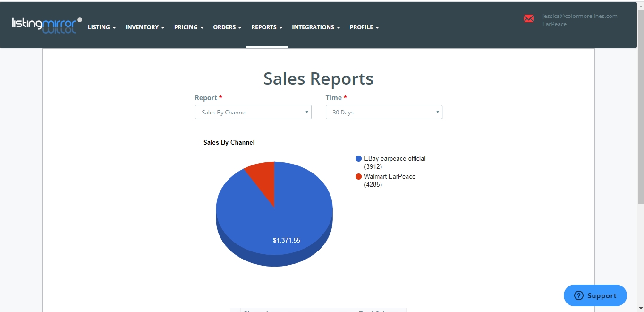Open the Orders menu

tap(227, 27)
